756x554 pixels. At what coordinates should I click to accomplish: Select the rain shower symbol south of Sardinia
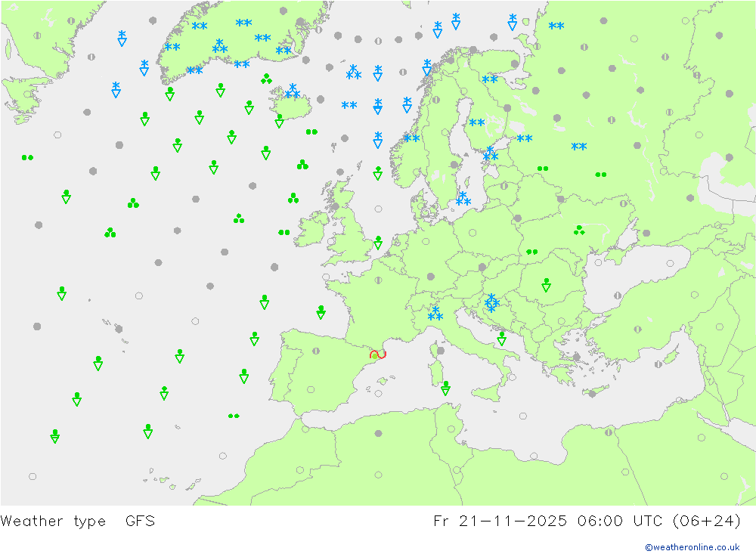pyautogui.click(x=445, y=388)
